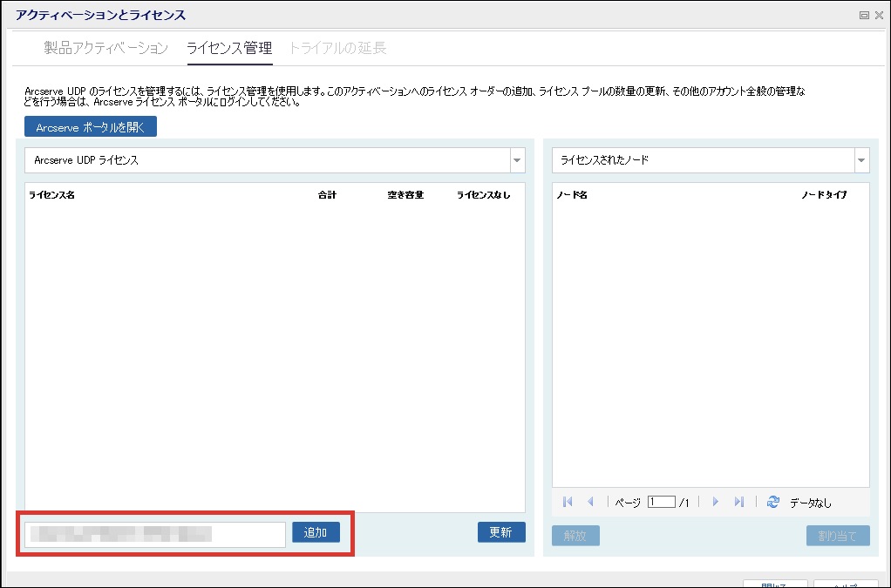Switch to the 製品アクティベーション tab
The image size is (891, 588).
pyautogui.click(x=105, y=48)
